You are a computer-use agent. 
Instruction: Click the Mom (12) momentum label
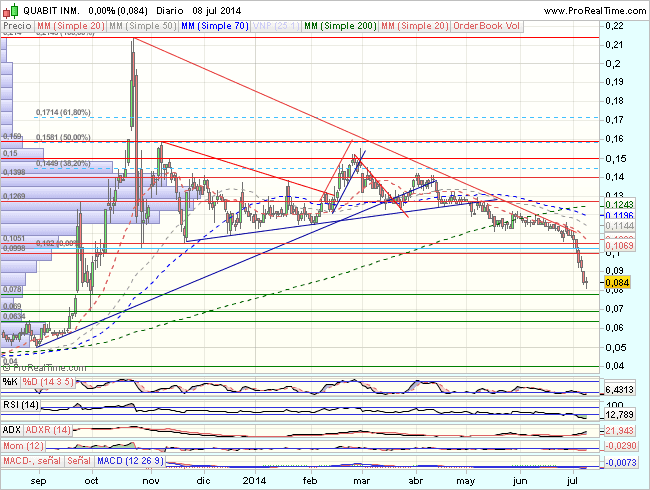coord(24,444)
